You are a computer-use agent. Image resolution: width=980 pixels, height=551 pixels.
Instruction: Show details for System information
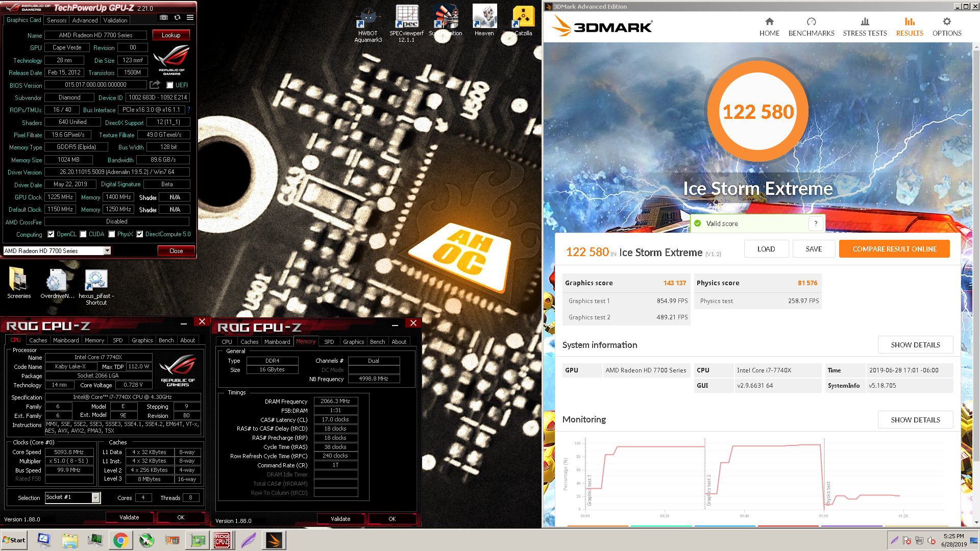[915, 345]
